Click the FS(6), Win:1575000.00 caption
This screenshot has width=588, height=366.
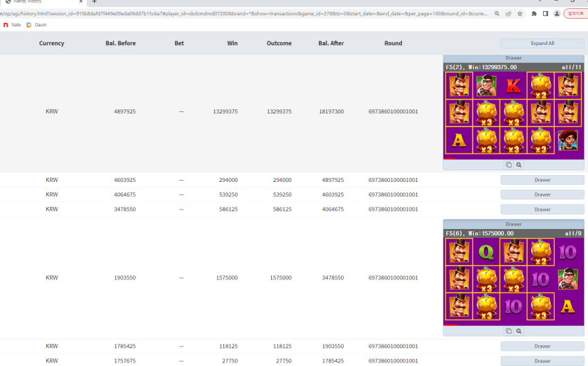pos(479,233)
